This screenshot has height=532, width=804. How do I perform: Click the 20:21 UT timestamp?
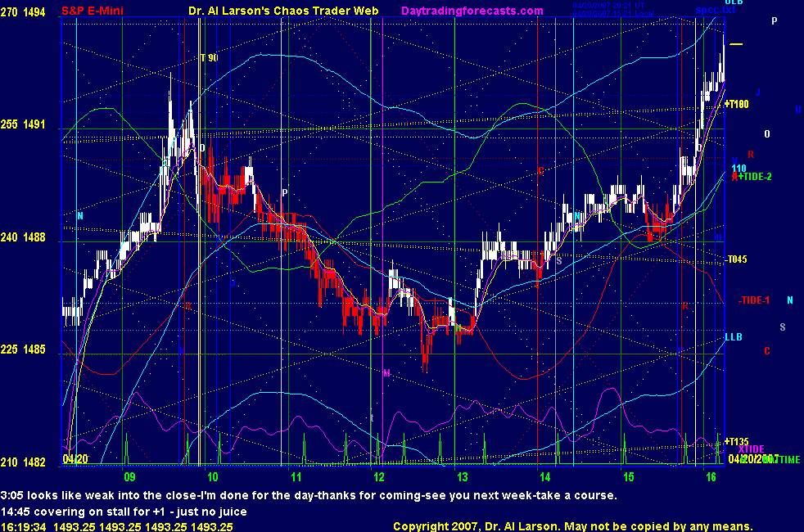coord(608,6)
